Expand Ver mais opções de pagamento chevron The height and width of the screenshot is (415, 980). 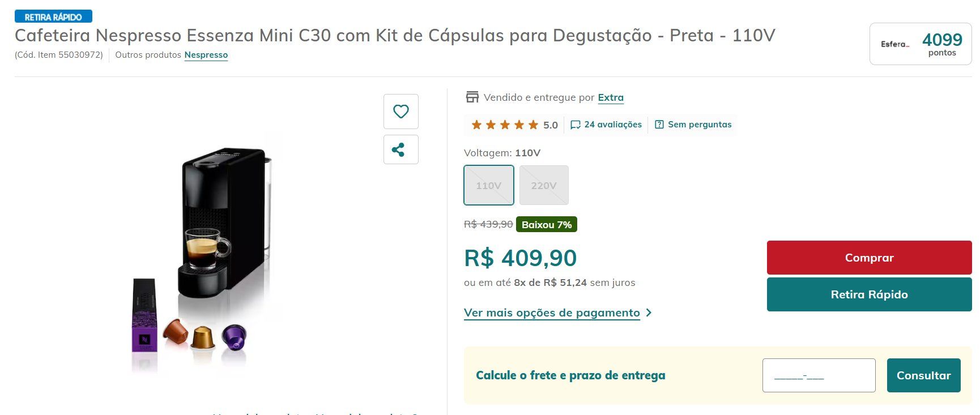click(649, 313)
